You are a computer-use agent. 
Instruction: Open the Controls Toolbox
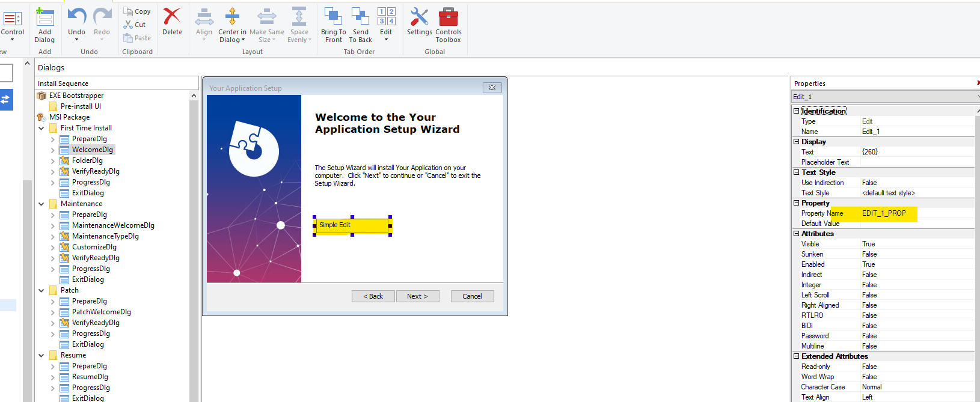pyautogui.click(x=448, y=17)
